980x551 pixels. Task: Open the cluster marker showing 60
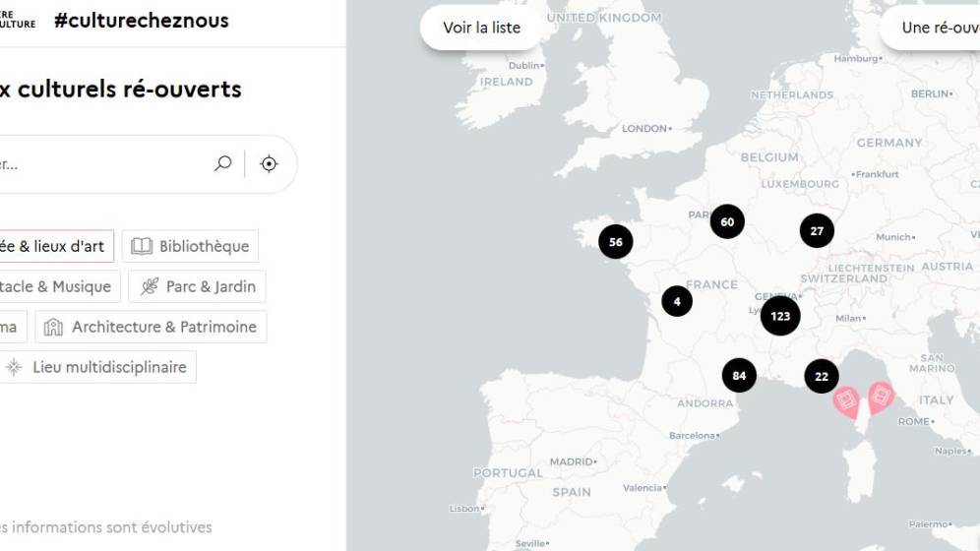(727, 221)
